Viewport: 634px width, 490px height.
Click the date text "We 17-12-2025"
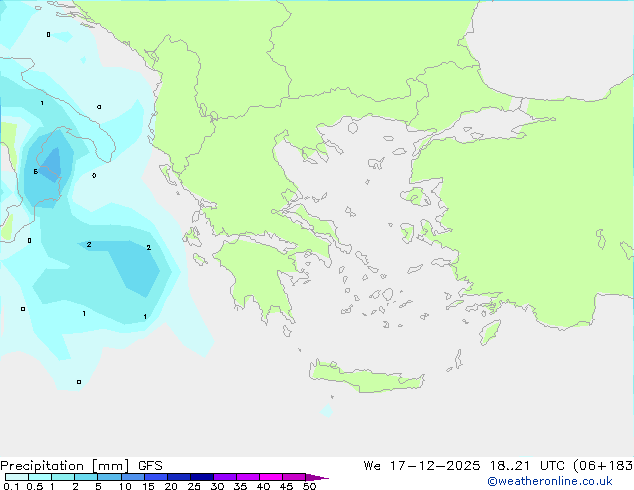pos(422,466)
